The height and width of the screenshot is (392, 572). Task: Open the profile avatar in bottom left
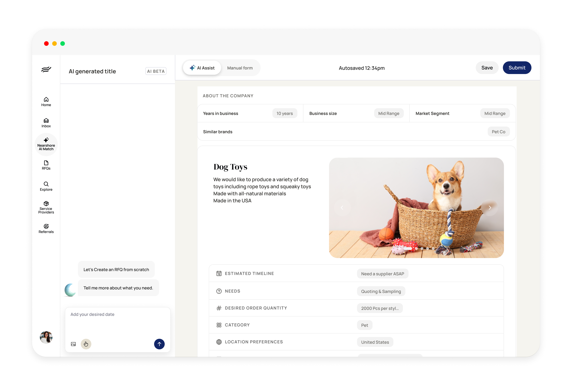pos(46,337)
